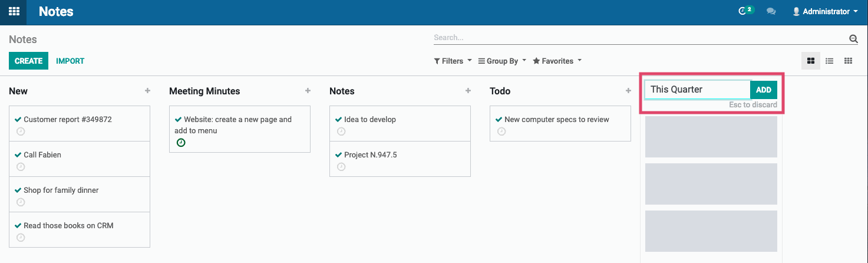This screenshot has width=868, height=263.
Task: Switch to list view icon
Action: click(829, 61)
